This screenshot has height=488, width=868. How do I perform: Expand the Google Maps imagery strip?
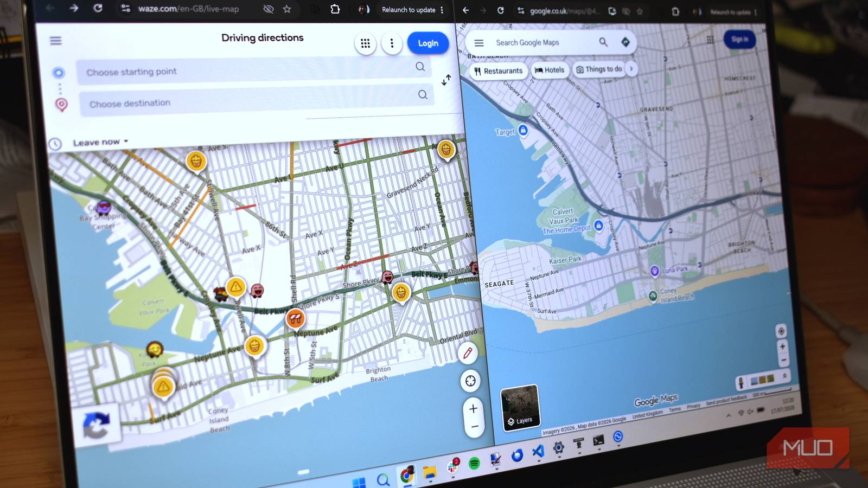pyautogui.click(x=784, y=375)
